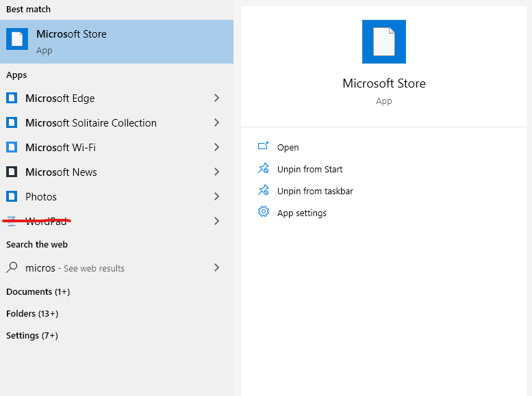Click the Unpin from taskbar pin icon
532x396 pixels.
[264, 190]
